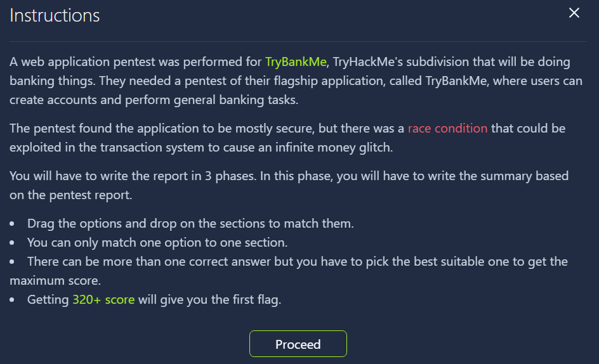The width and height of the screenshot is (599, 364).
Task: Close the Instructions dialog with the X
Action: pos(574,13)
